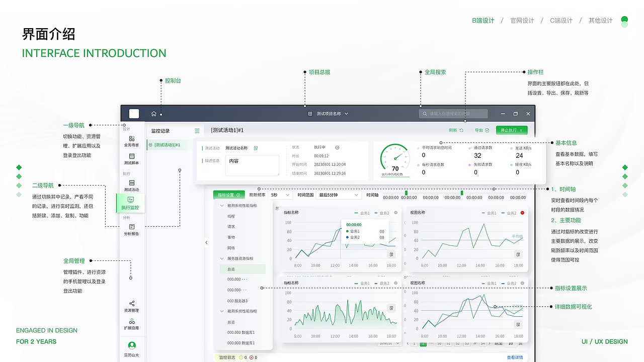The width and height of the screenshot is (644, 362).
Task: Open the home control console icon
Action: [x=154, y=114]
